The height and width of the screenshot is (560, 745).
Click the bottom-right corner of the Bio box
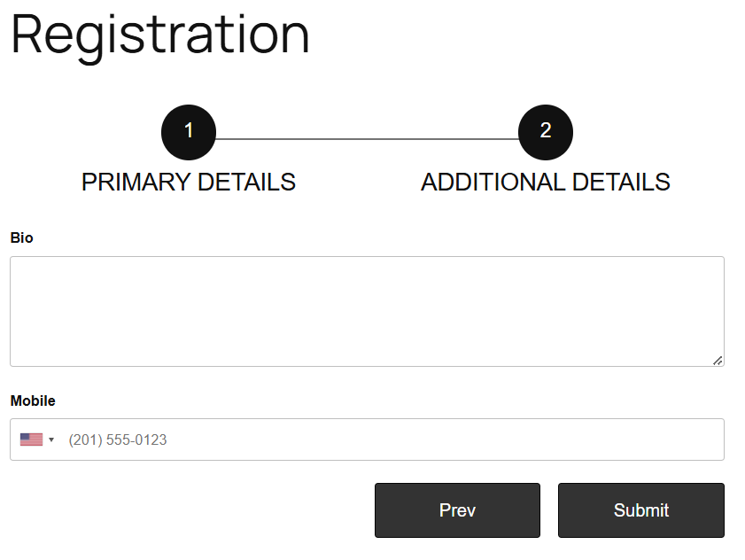[x=718, y=361]
